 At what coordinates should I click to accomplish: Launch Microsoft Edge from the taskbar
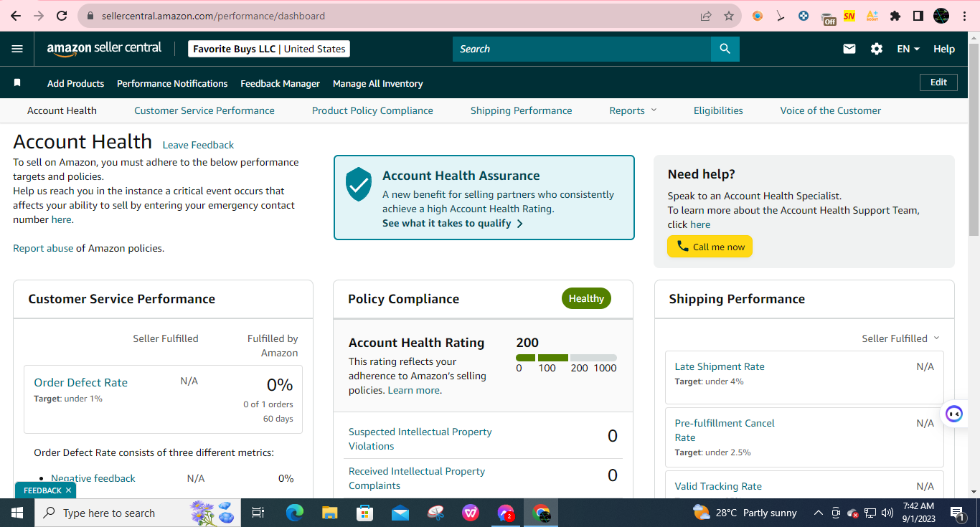[x=294, y=513]
